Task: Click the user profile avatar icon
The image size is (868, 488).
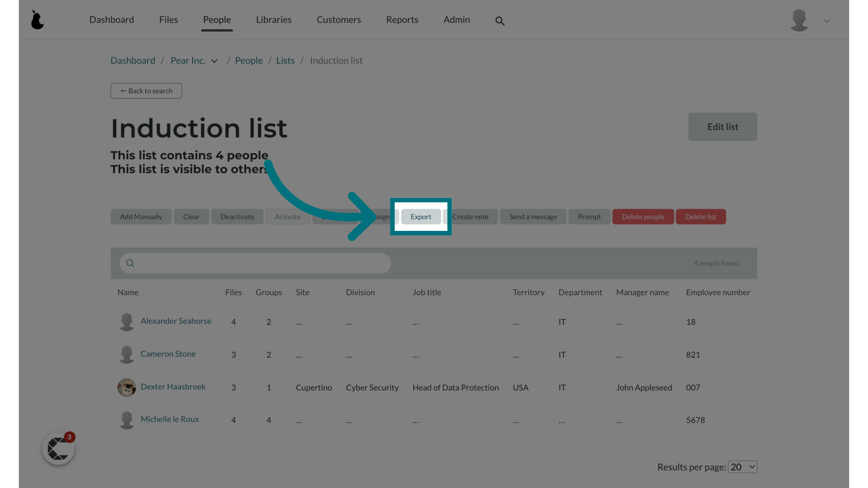Action: (x=799, y=20)
